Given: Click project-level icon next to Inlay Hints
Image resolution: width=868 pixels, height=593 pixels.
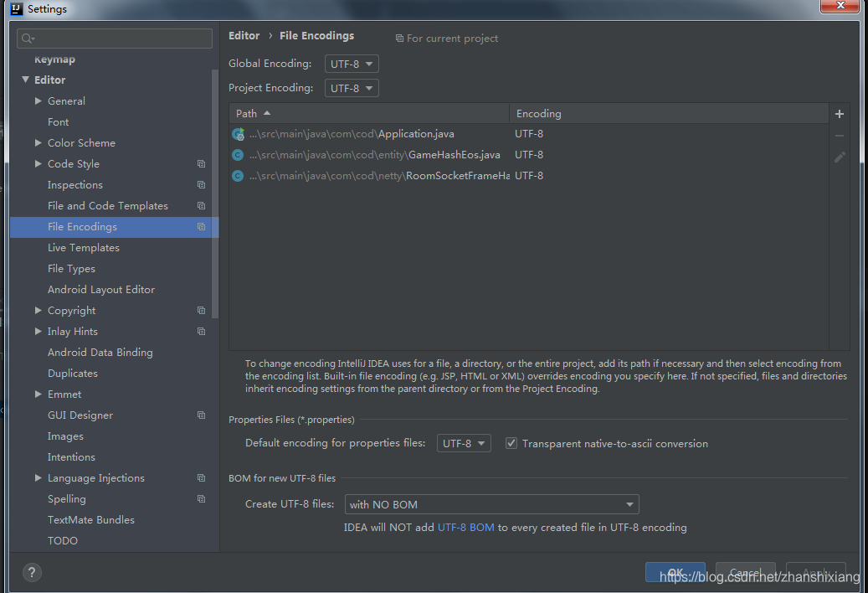Looking at the screenshot, I should click(x=201, y=332).
